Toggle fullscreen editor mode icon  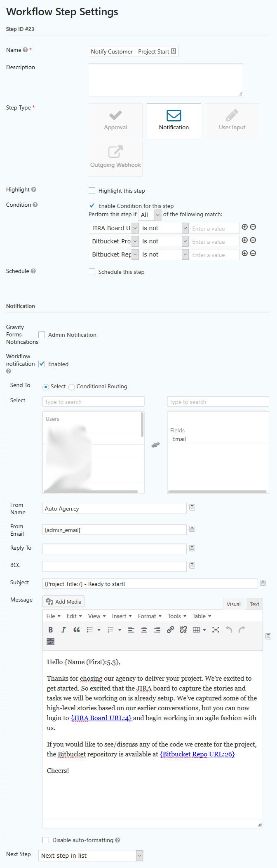[x=216, y=630]
